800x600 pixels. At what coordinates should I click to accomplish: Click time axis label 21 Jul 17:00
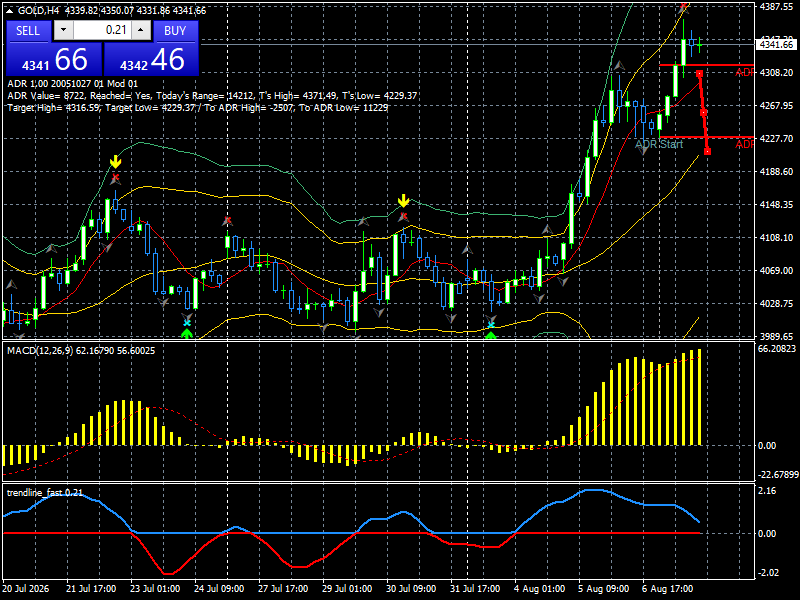coord(91,589)
